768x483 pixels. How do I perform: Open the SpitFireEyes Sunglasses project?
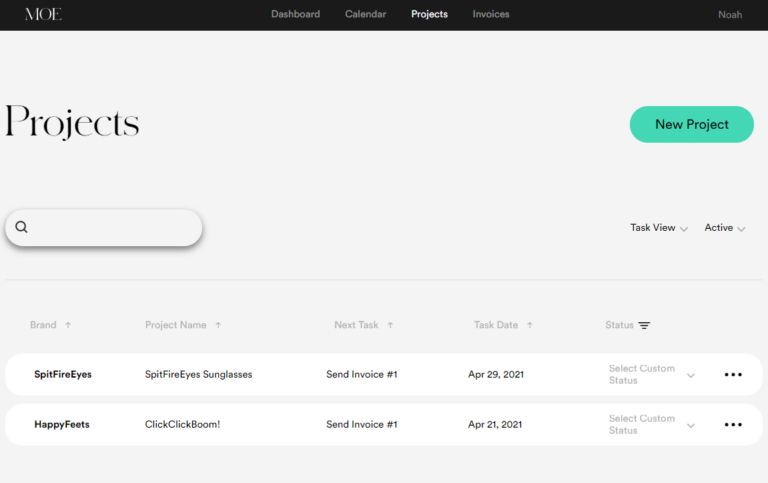click(198, 375)
